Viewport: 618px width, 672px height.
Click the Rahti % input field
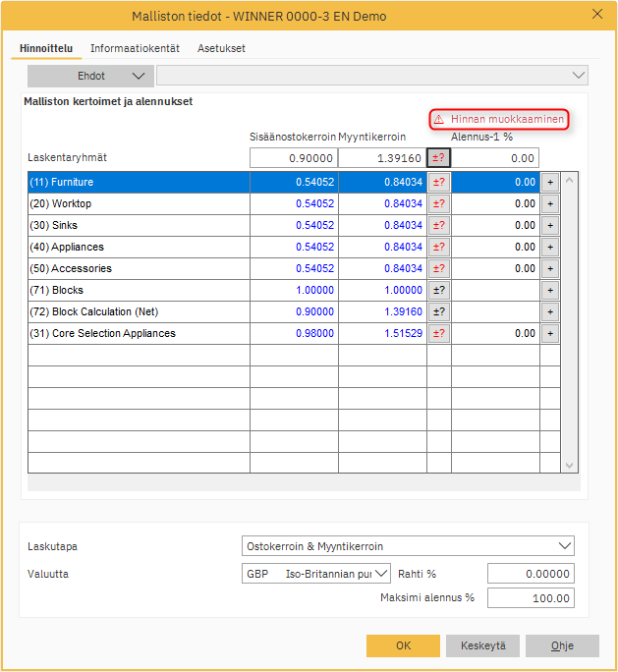(x=530, y=574)
